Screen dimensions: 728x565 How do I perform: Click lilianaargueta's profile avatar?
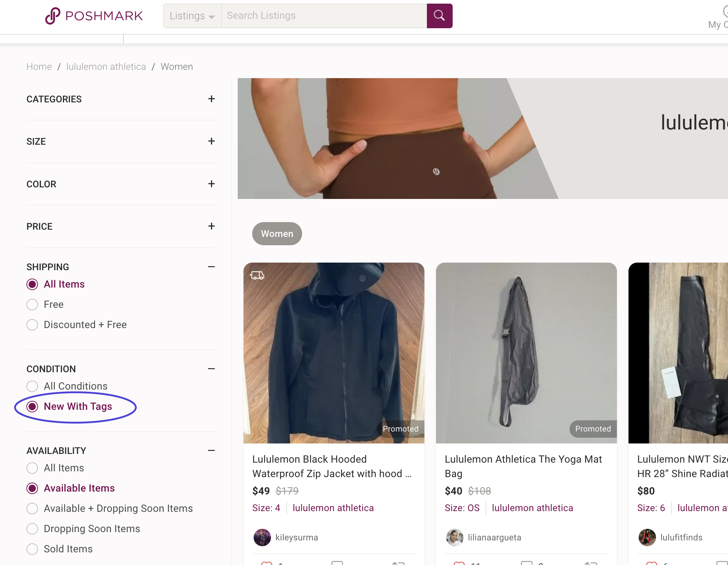click(x=454, y=537)
